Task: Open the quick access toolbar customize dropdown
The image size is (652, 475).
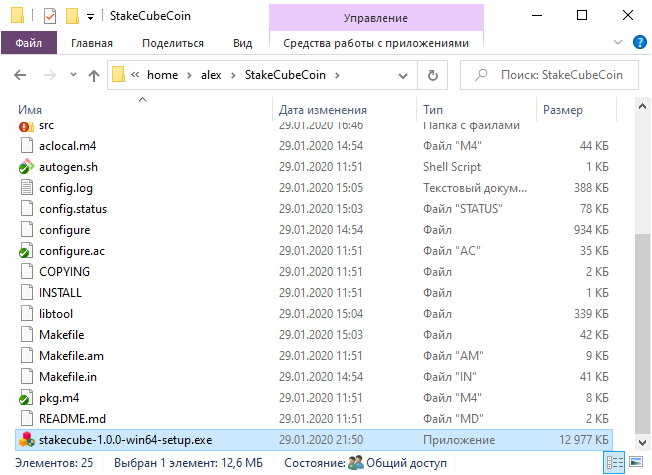Action: click(x=90, y=17)
